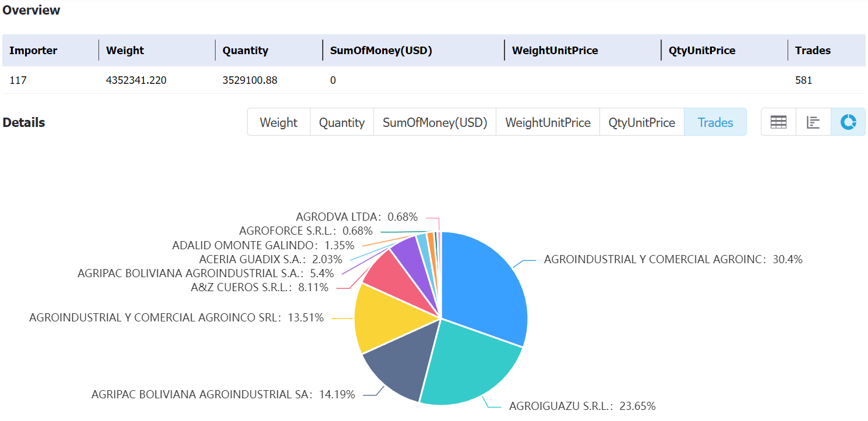Image resolution: width=868 pixels, height=421 pixels.
Task: Select the pie chart view icon
Action: point(848,122)
